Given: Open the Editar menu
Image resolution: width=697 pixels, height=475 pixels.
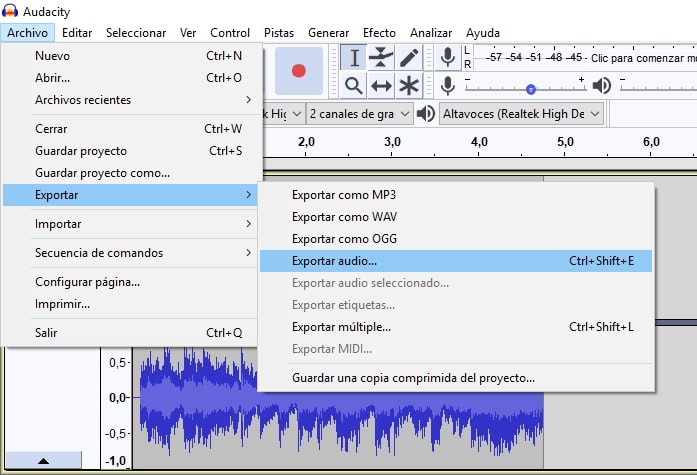Looking at the screenshot, I should pos(77,33).
